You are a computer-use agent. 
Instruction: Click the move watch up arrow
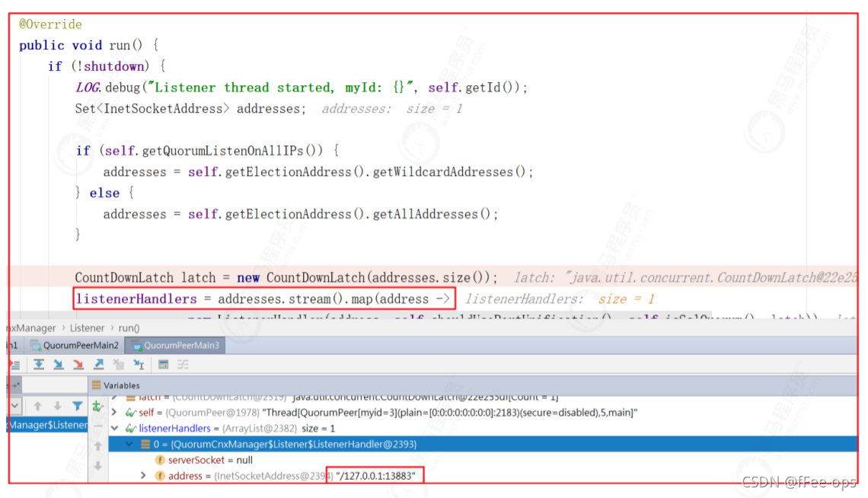[x=98, y=445]
